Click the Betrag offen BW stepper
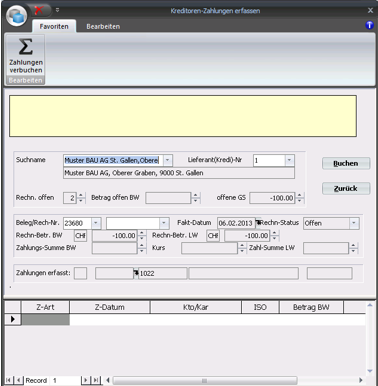The image size is (378, 386). click(196, 198)
